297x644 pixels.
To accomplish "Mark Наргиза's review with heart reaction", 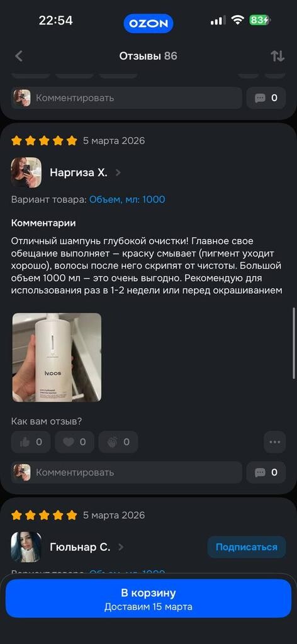I will click(x=74, y=442).
